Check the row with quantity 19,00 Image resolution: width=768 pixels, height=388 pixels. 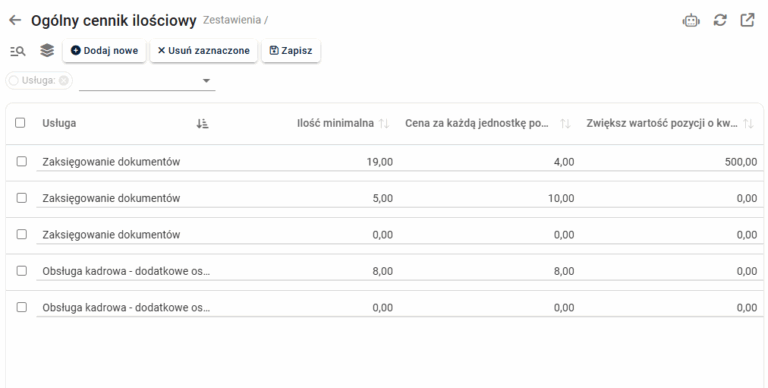tap(22, 161)
